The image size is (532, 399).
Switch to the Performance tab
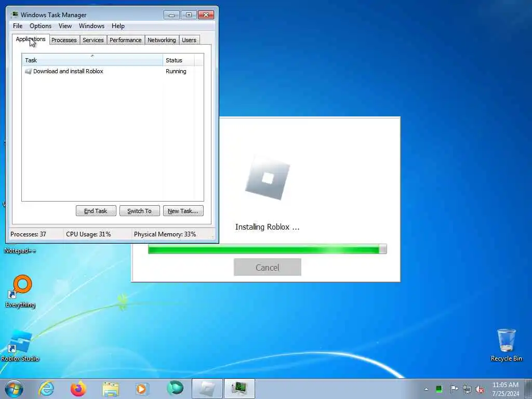click(x=126, y=40)
